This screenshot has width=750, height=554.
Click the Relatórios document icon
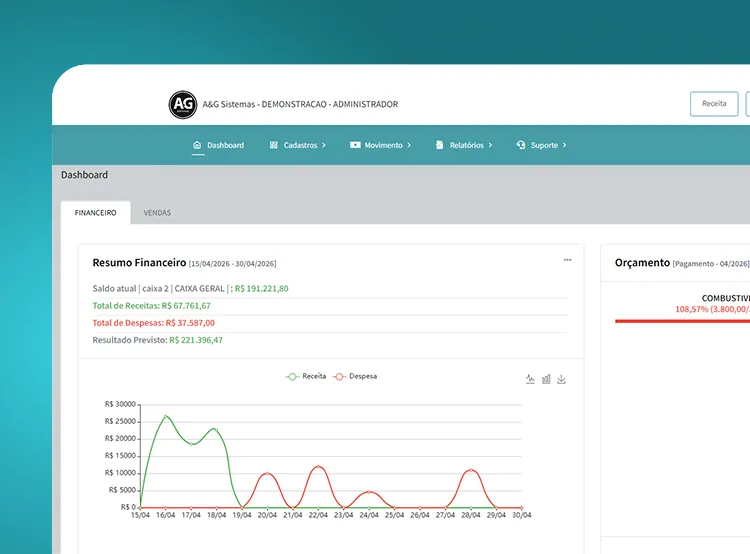(x=440, y=145)
